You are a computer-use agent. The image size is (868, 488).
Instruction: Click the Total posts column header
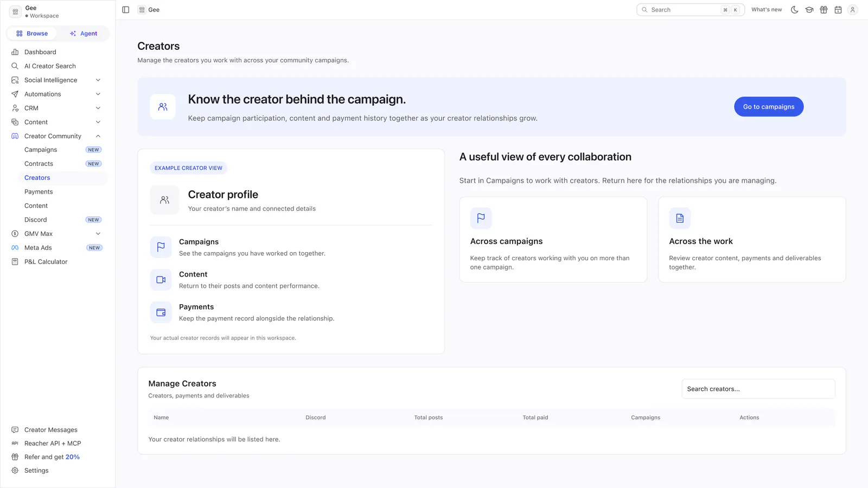click(x=429, y=418)
